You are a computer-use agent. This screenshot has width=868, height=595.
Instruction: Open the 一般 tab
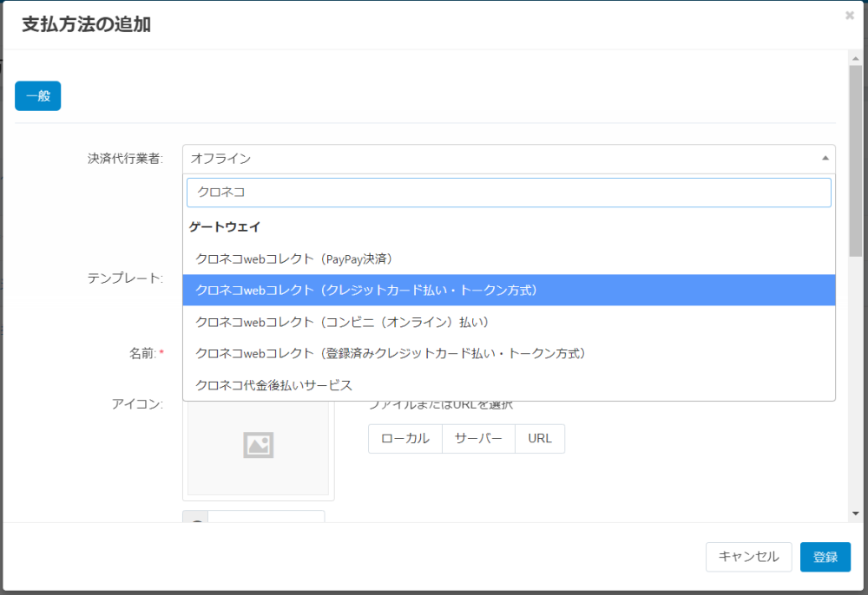[37, 96]
